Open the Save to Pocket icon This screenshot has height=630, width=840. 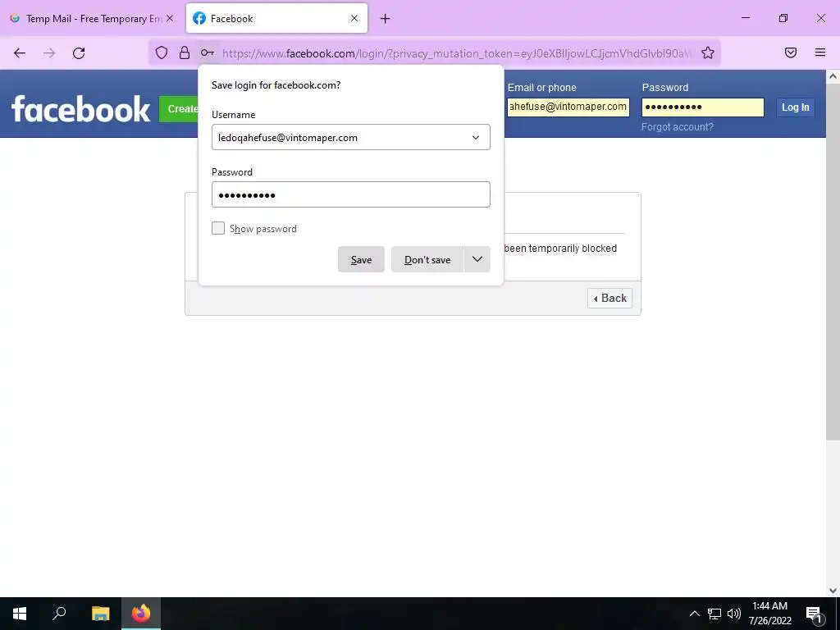pyautogui.click(x=791, y=52)
